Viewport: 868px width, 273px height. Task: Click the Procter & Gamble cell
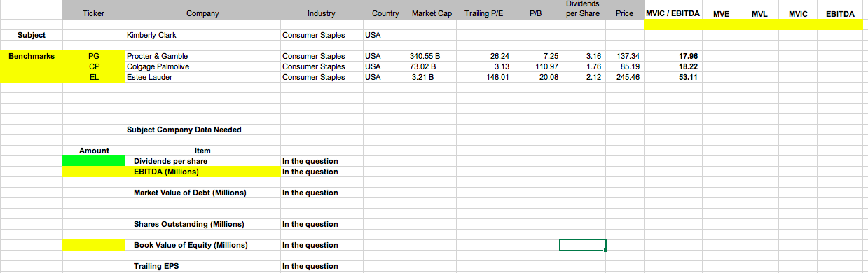pyautogui.click(x=202, y=56)
